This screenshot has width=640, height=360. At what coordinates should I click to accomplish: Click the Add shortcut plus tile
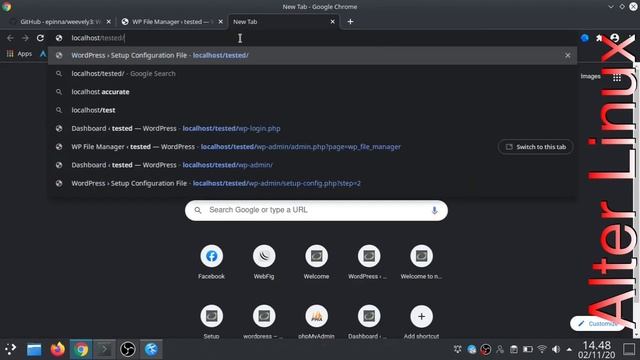pos(421,322)
